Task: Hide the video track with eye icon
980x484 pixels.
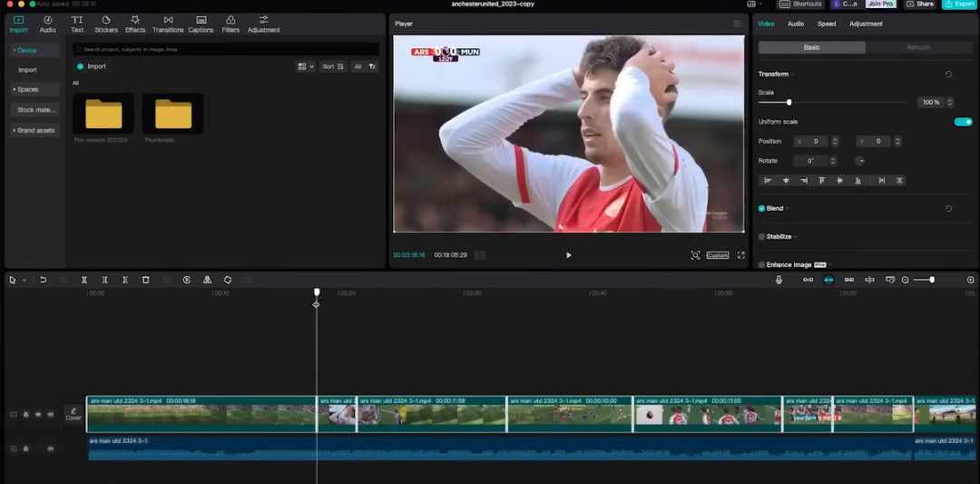Action: [x=38, y=415]
